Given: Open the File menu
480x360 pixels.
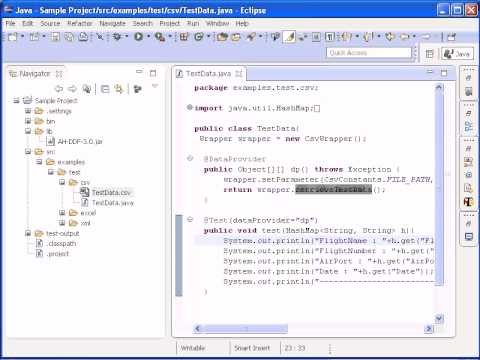Looking at the screenshot, I should pos(11,23).
